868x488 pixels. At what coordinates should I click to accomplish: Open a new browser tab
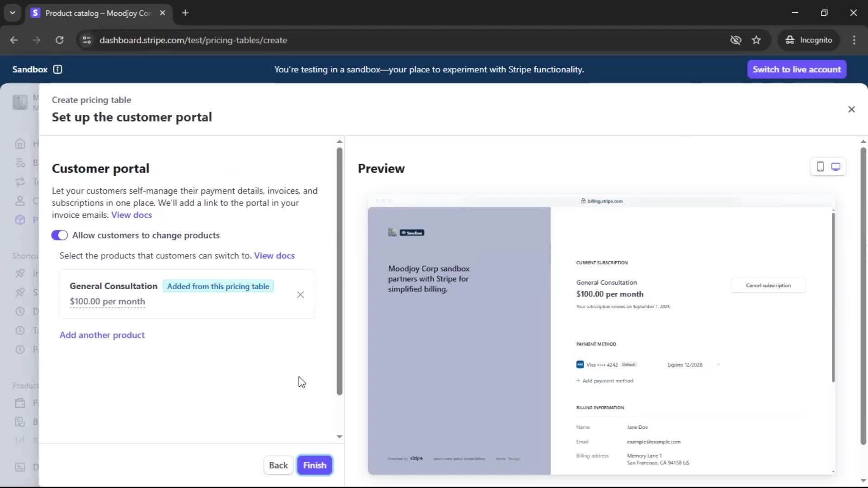point(185,13)
